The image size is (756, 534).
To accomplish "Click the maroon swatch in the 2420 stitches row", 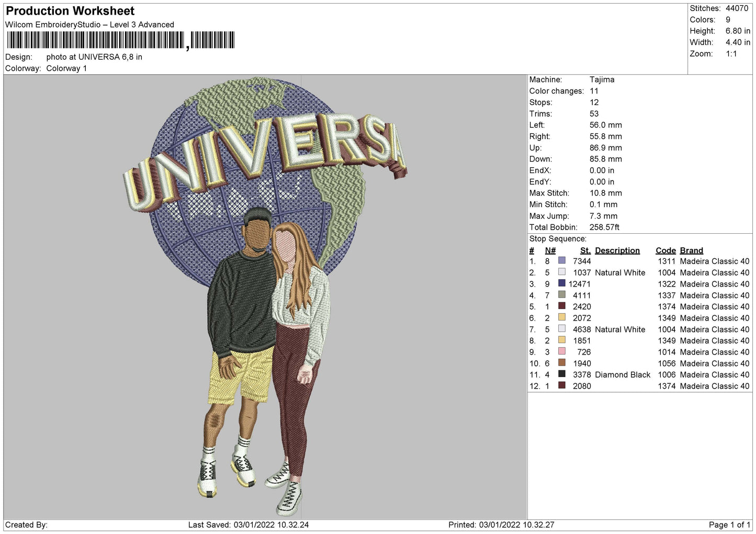I will [561, 306].
